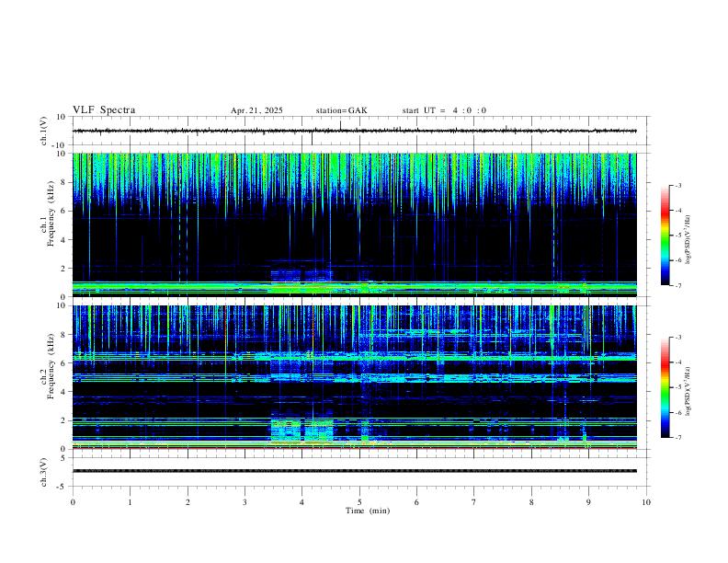Click the time axis tick label '5'
Viewport: 728px width, 563px height.
pos(359,502)
